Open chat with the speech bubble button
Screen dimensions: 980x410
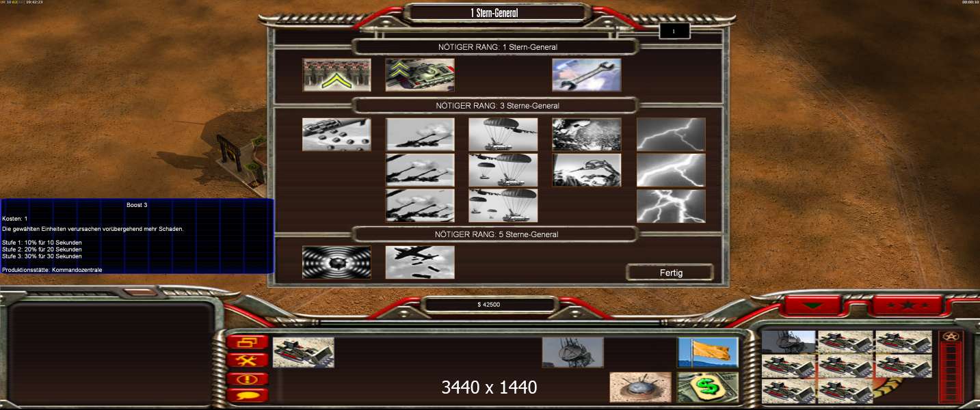[x=248, y=394]
